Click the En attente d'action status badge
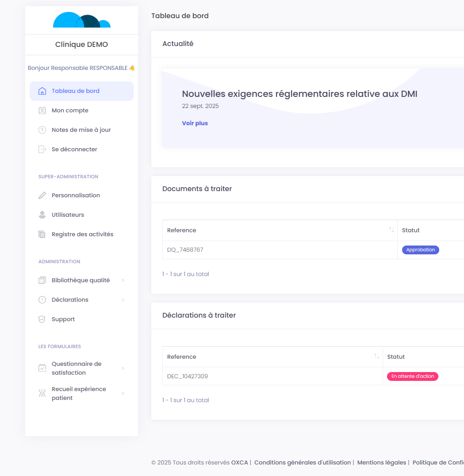This screenshot has width=464, height=476. (412, 376)
